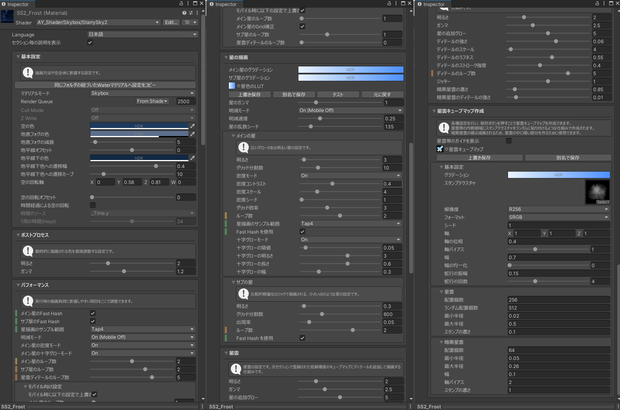Click the 星雲キューブマップ cubemap icon
This screenshot has height=410, width=620.
point(440,149)
